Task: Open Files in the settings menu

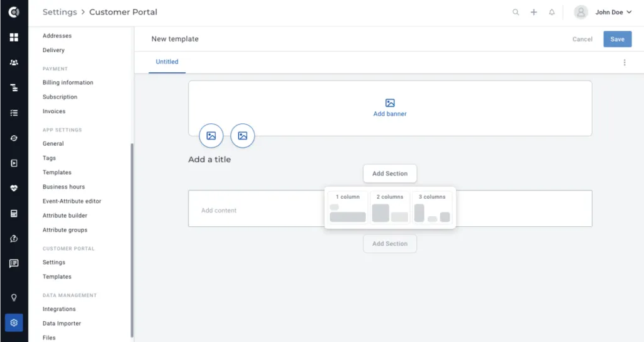Action: (49, 338)
